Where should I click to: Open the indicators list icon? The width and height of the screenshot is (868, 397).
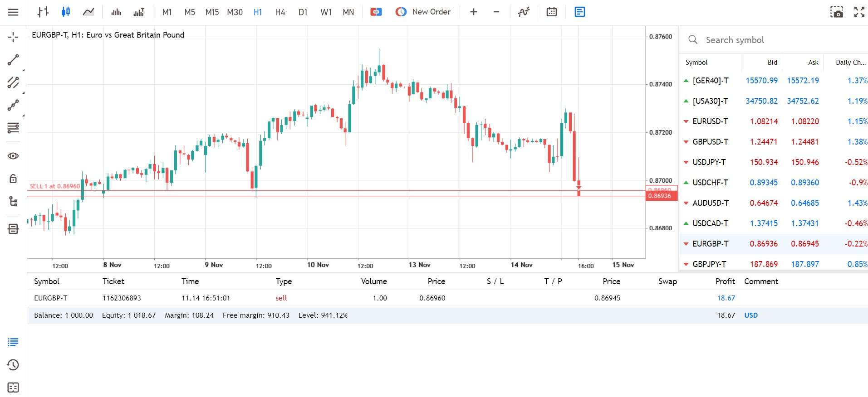pyautogui.click(x=524, y=12)
